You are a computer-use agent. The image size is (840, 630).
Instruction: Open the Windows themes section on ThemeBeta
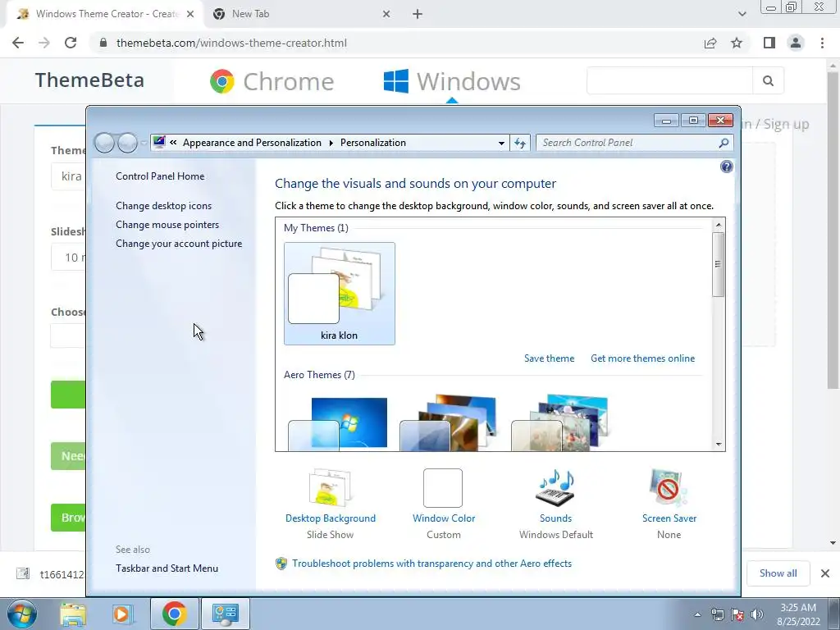click(452, 81)
